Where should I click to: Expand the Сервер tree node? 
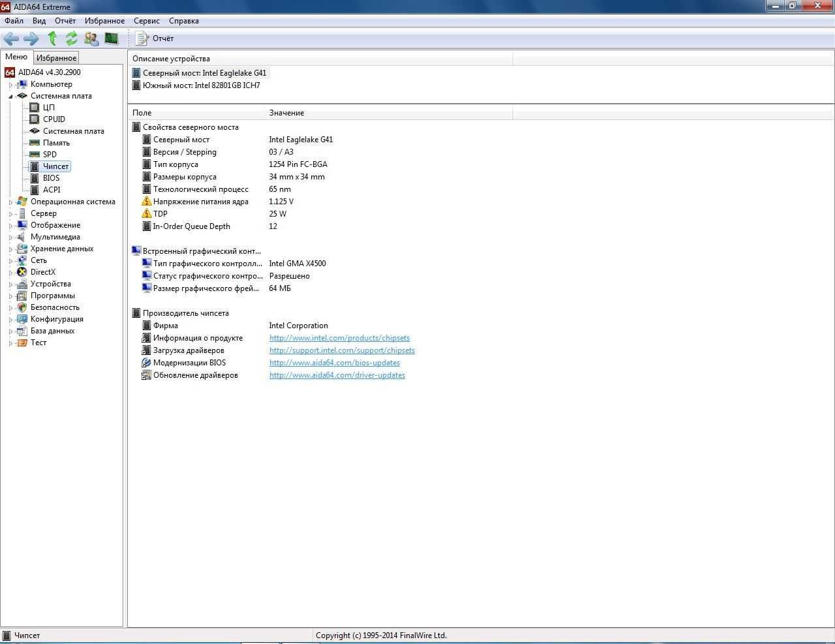pos(10,214)
